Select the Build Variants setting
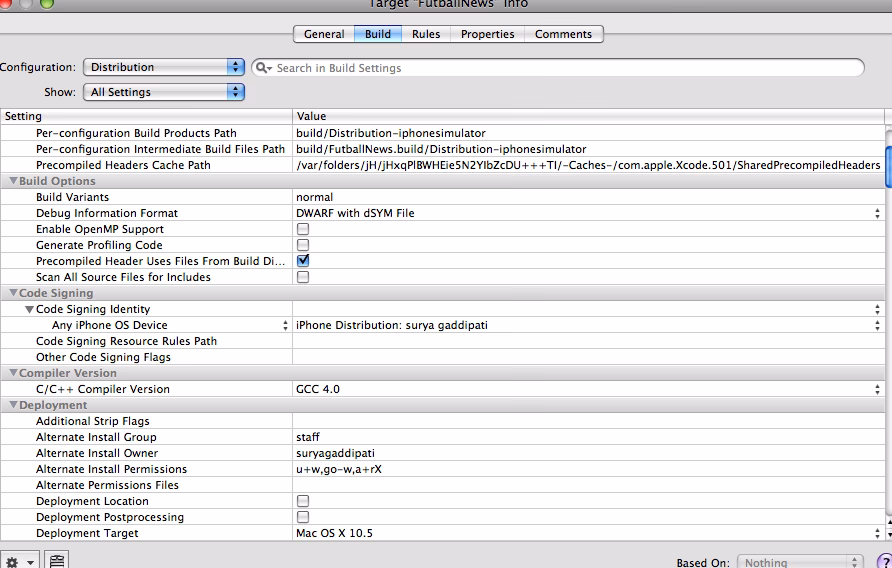This screenshot has height=568, width=892. click(x=72, y=197)
